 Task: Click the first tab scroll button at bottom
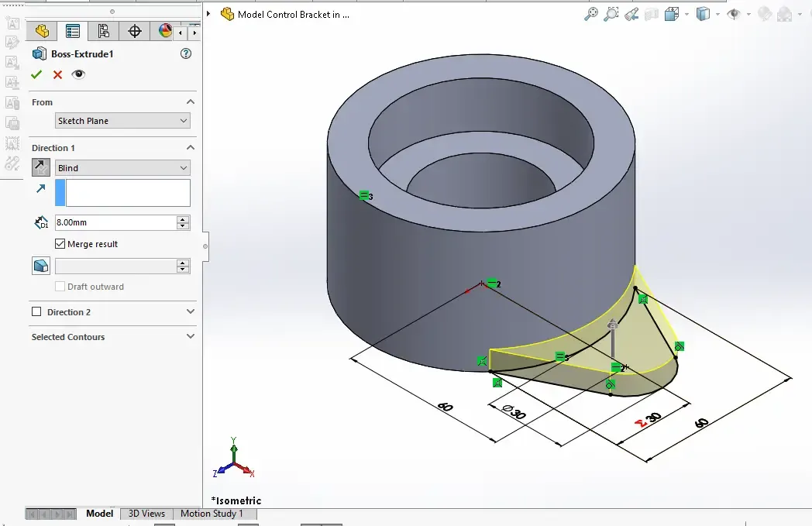32,514
